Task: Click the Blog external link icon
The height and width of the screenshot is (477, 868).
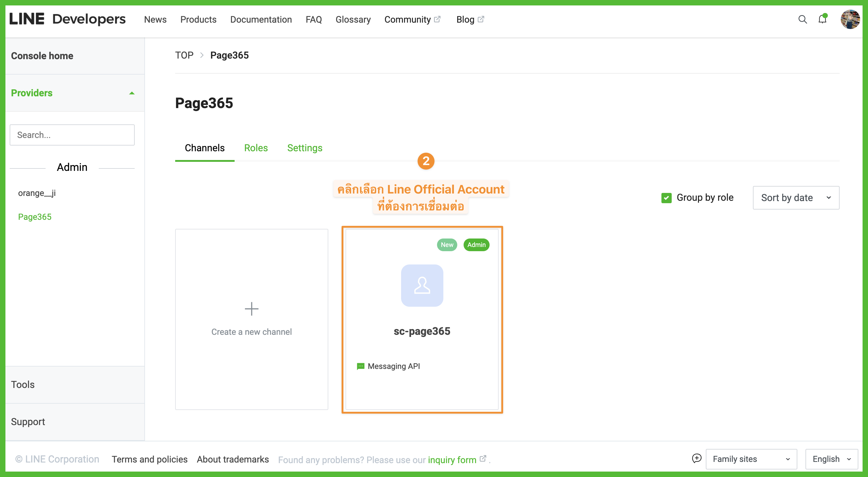Action: 481,19
